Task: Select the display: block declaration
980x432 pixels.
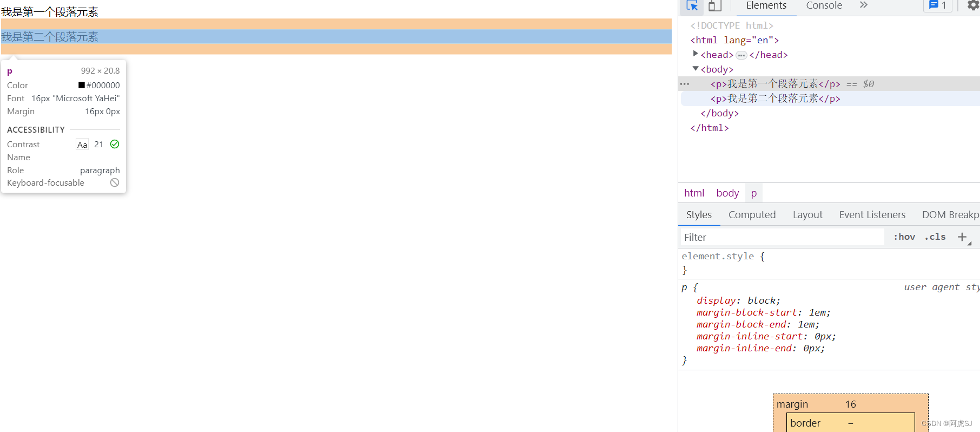Action: pos(738,300)
